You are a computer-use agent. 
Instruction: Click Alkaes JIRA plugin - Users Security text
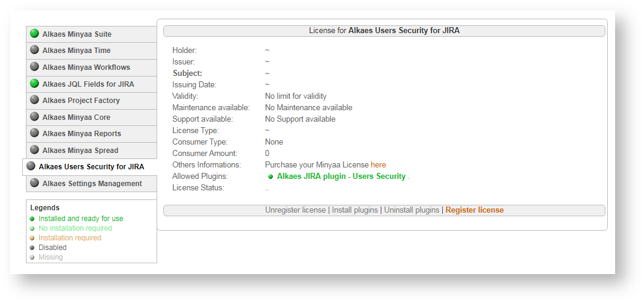point(342,176)
